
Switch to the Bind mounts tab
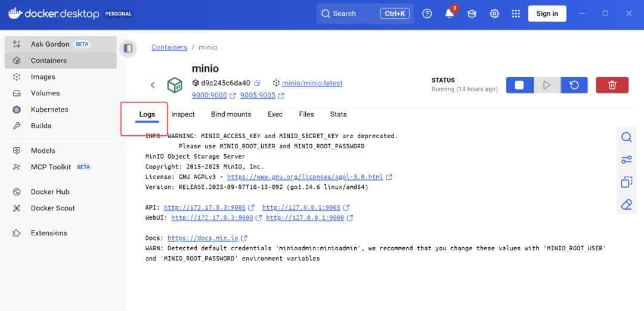click(231, 114)
